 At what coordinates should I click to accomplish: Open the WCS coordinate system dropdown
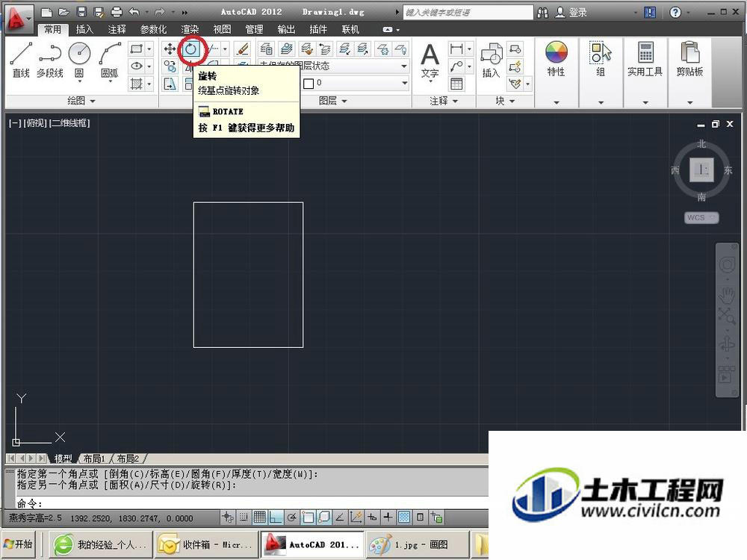click(701, 217)
